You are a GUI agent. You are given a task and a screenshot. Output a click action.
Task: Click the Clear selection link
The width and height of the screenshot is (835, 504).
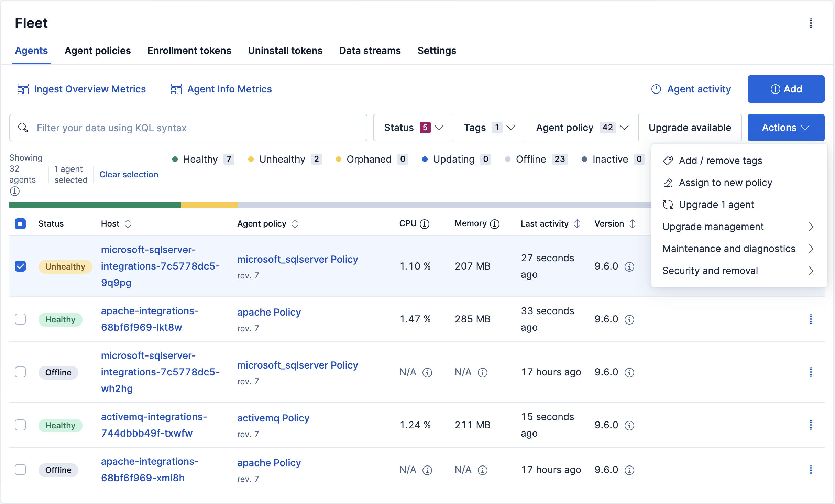129,174
